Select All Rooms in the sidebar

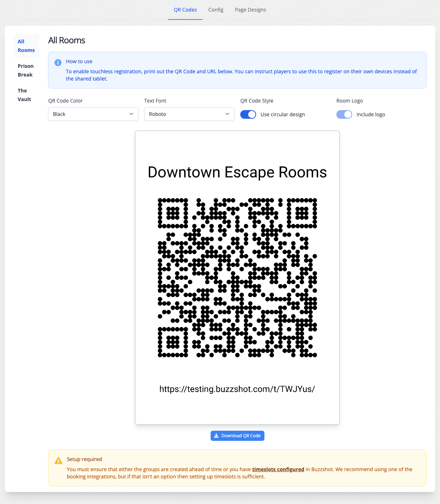pyautogui.click(x=26, y=46)
